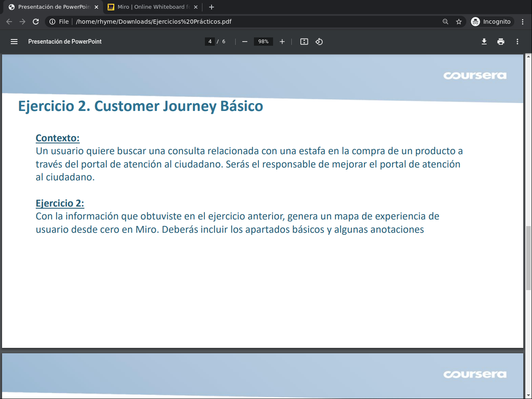This screenshot has height=399, width=532.
Task: Toggle fit to page button
Action: [304, 42]
